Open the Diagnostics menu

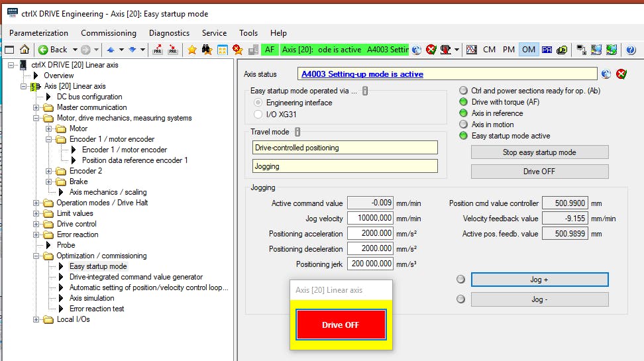(169, 33)
